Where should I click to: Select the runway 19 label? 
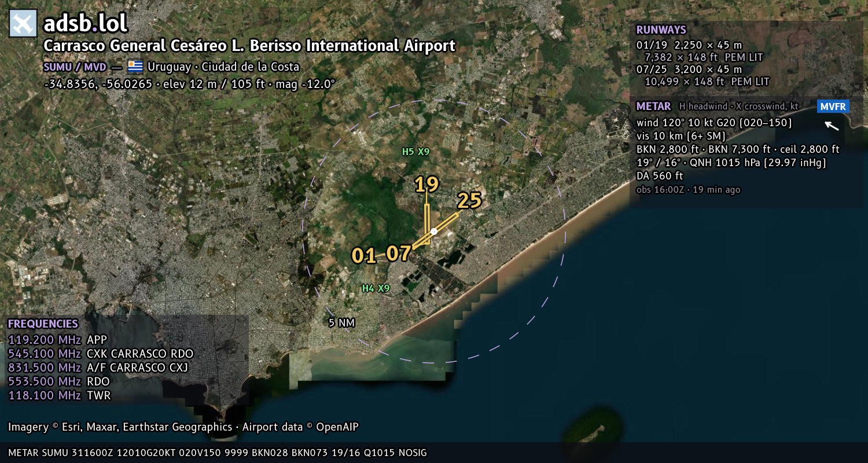click(x=427, y=185)
